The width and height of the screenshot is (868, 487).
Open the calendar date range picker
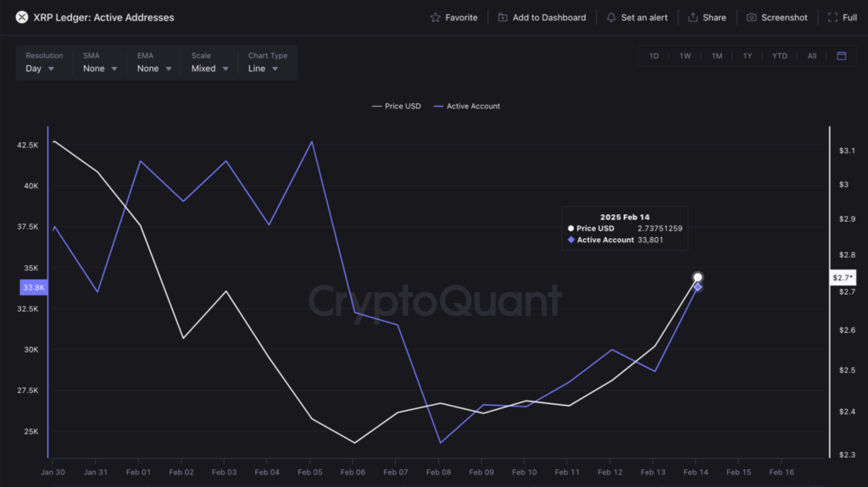pos(842,56)
